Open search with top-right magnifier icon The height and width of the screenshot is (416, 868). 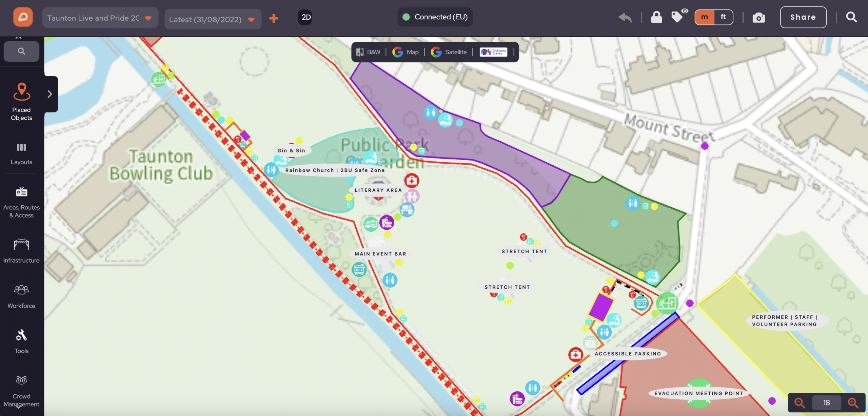851,17
